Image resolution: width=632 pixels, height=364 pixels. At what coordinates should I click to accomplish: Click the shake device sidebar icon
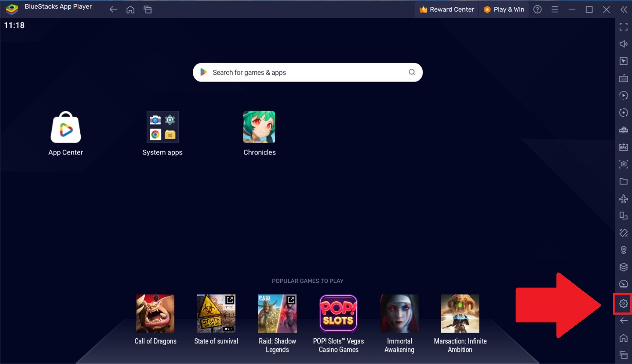(623, 233)
